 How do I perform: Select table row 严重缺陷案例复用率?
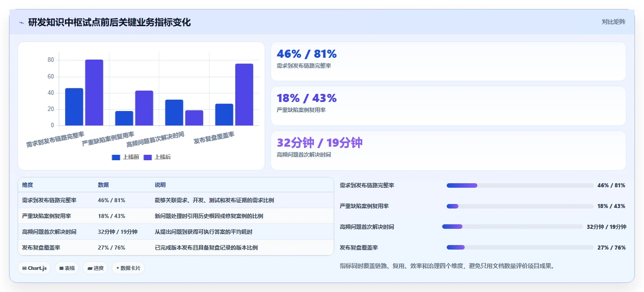coord(176,216)
